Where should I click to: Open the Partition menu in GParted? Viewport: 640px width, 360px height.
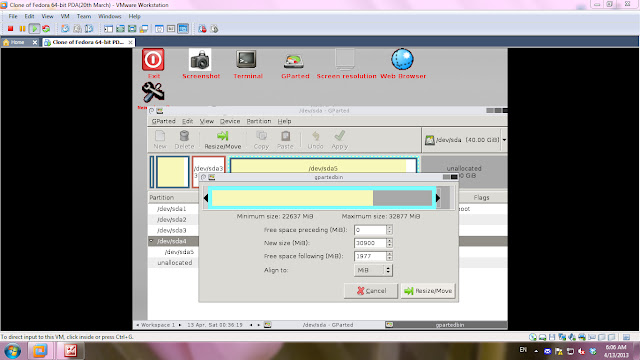259,121
